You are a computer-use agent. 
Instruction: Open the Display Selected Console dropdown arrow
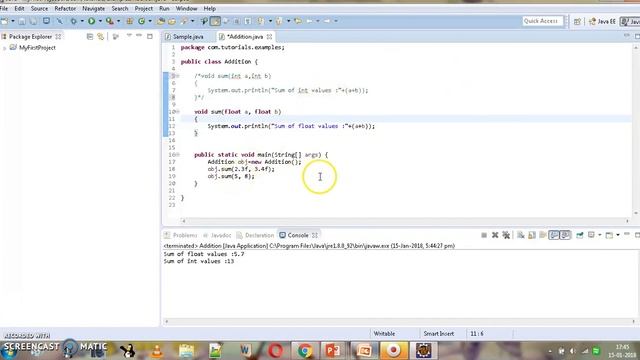(600, 235)
